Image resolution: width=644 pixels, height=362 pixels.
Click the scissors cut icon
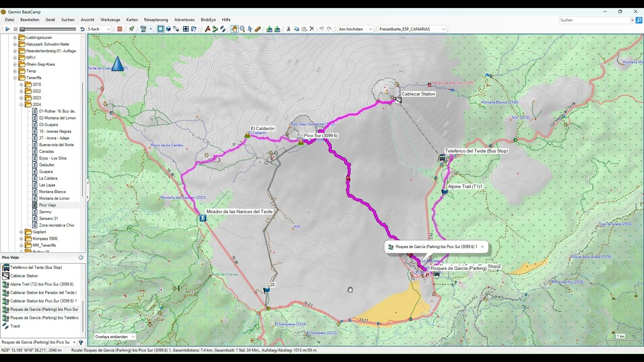click(x=288, y=29)
